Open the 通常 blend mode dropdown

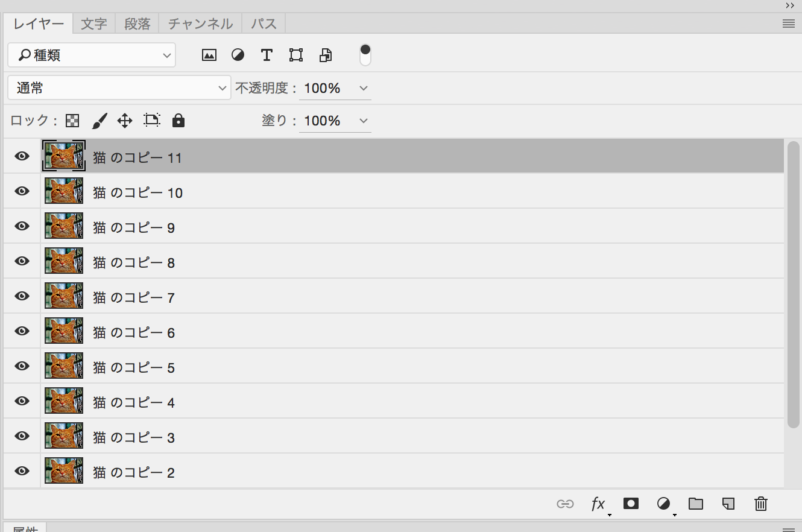[x=119, y=87]
